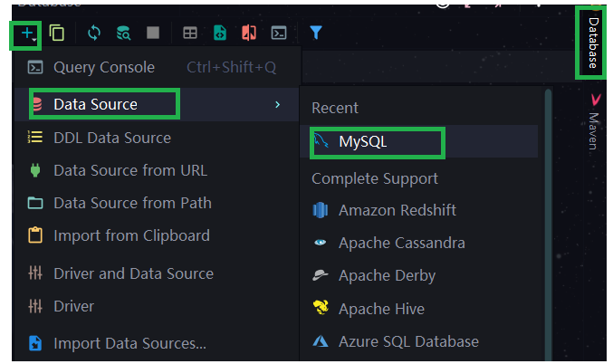Viewport: 613px width, 364px height.
Task: Click the Duplicate data source icon
Action: [57, 33]
